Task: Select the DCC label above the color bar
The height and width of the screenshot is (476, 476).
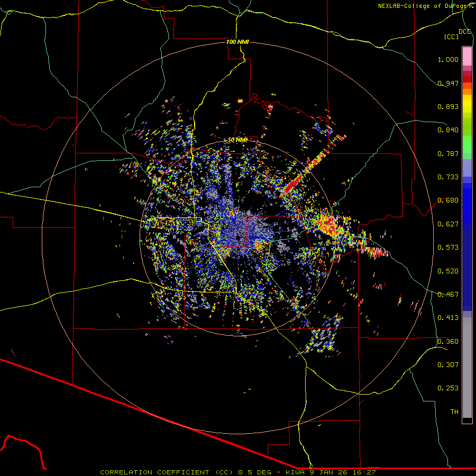Action: pyautogui.click(x=465, y=32)
